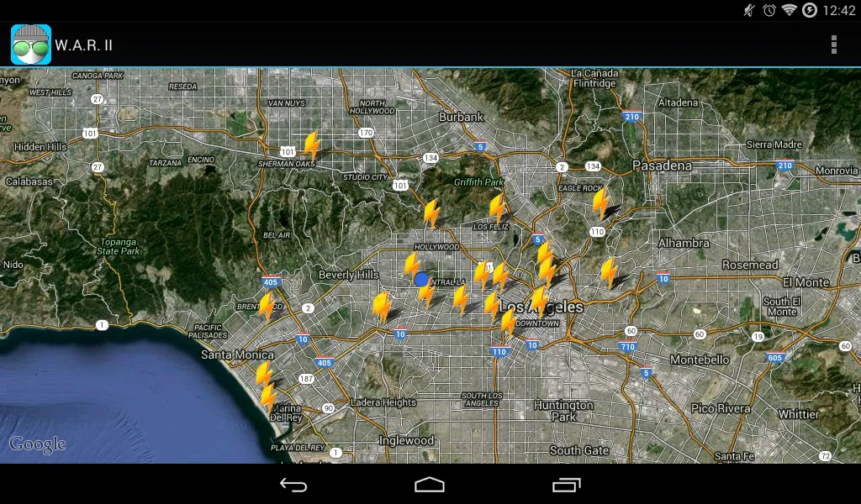Tap the Sierra Madre map label
Screen dimensions: 861x504
(x=774, y=144)
